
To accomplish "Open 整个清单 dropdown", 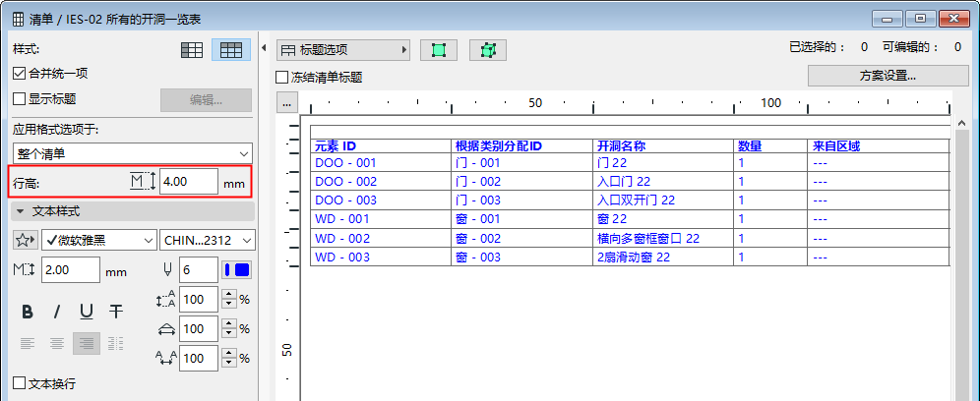I will (133, 153).
